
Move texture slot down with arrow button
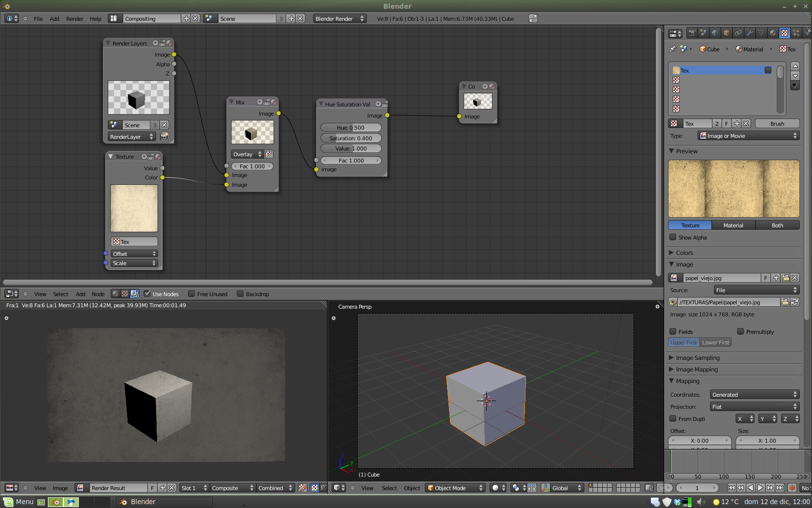(795, 76)
